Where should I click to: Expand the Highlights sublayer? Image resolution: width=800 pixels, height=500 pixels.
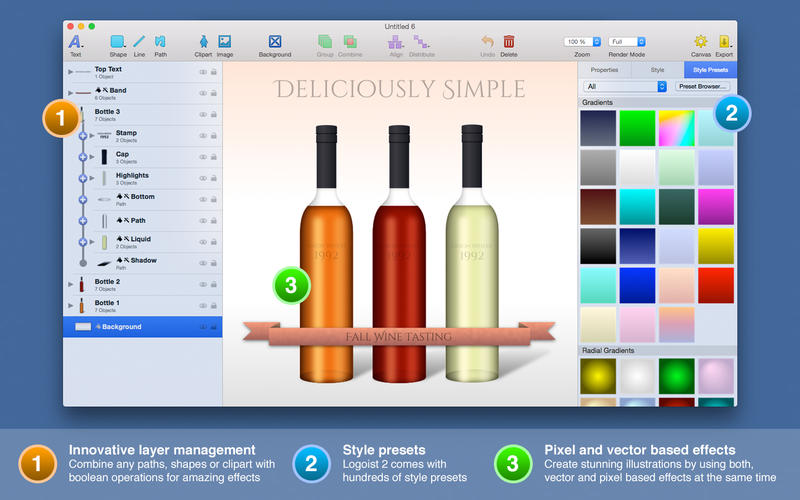92,178
